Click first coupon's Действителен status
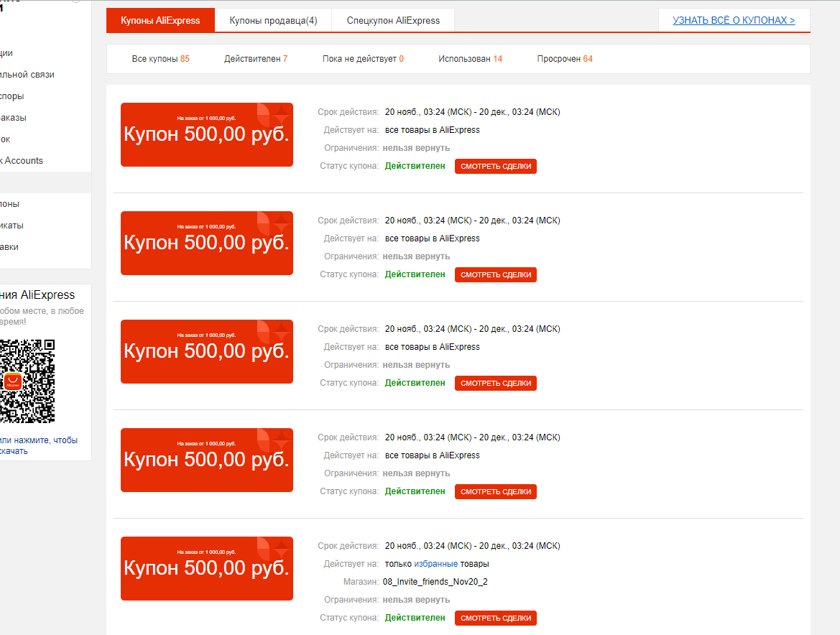 tap(415, 166)
